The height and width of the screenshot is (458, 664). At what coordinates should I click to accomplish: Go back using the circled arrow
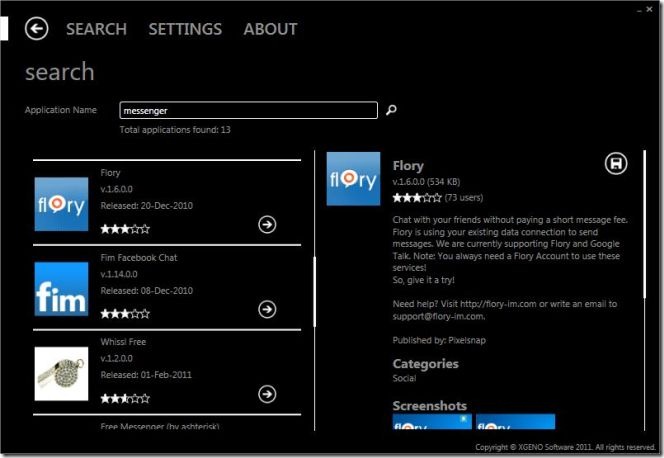(36, 29)
